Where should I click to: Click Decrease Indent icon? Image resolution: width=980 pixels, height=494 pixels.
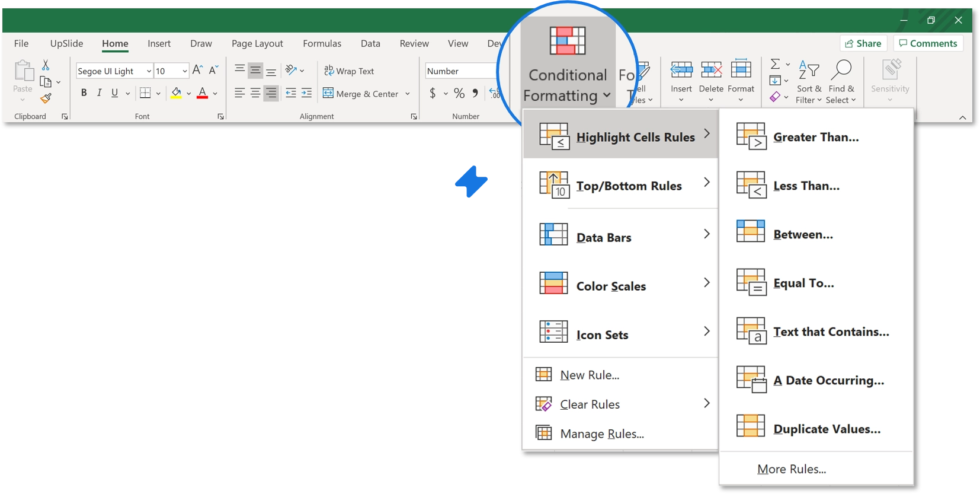click(291, 93)
